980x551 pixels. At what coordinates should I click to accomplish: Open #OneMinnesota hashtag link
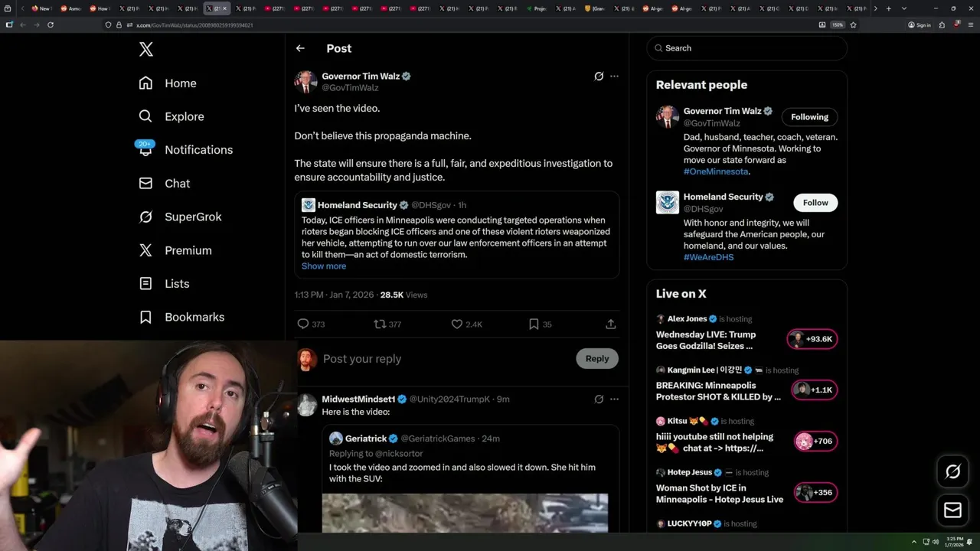pos(716,171)
